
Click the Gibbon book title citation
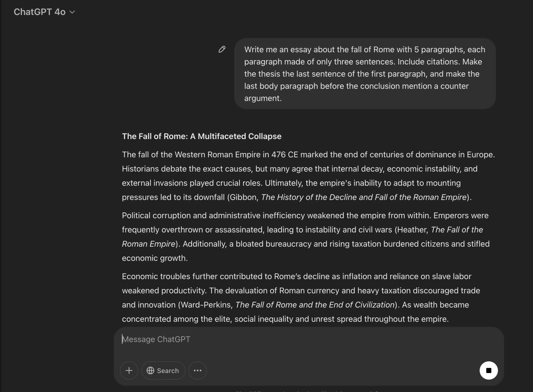[x=364, y=197]
